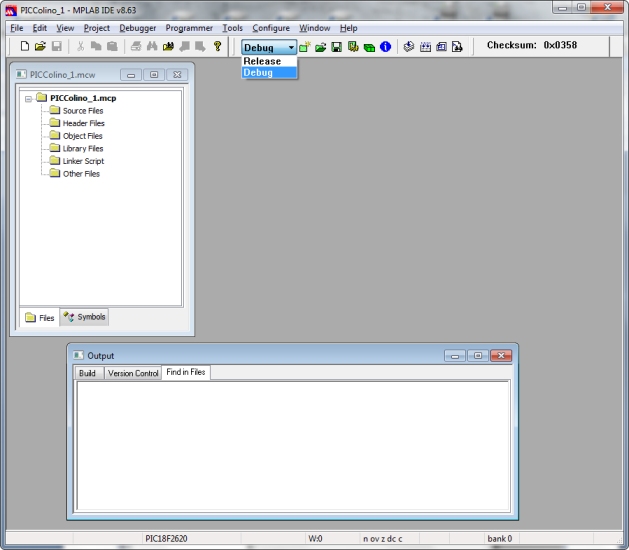The width and height of the screenshot is (629, 550).
Task: Select the Header Files folder
Action: 83,123
